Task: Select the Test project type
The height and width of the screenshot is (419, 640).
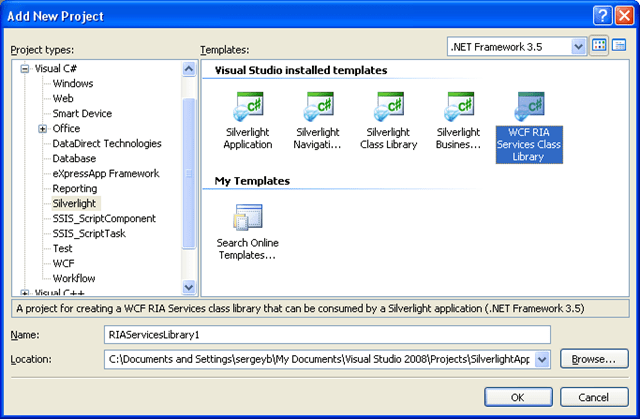Action: click(62, 248)
